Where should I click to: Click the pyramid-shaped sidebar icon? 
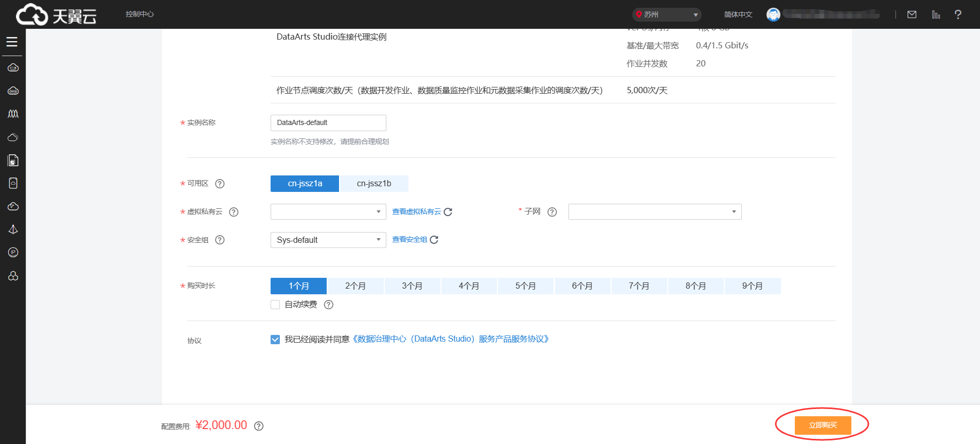coord(13,229)
